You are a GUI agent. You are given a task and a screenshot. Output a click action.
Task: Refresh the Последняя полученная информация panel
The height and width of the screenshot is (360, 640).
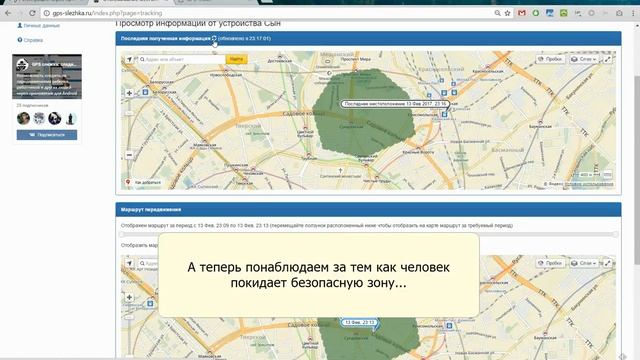click(214, 38)
